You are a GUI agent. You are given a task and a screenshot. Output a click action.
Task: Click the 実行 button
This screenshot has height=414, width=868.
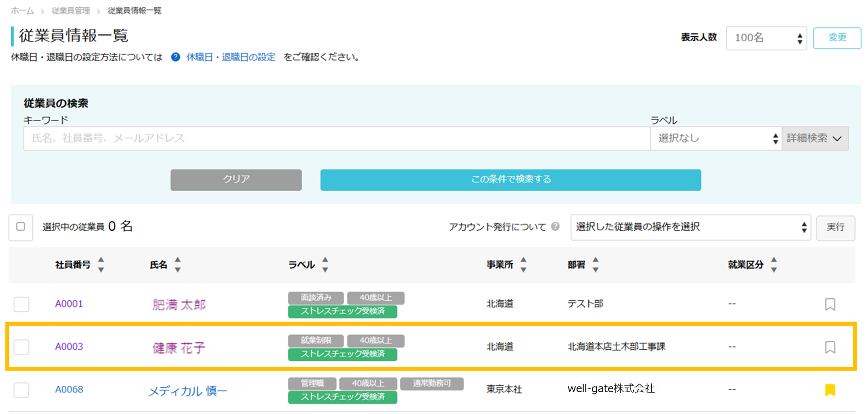[x=835, y=228]
